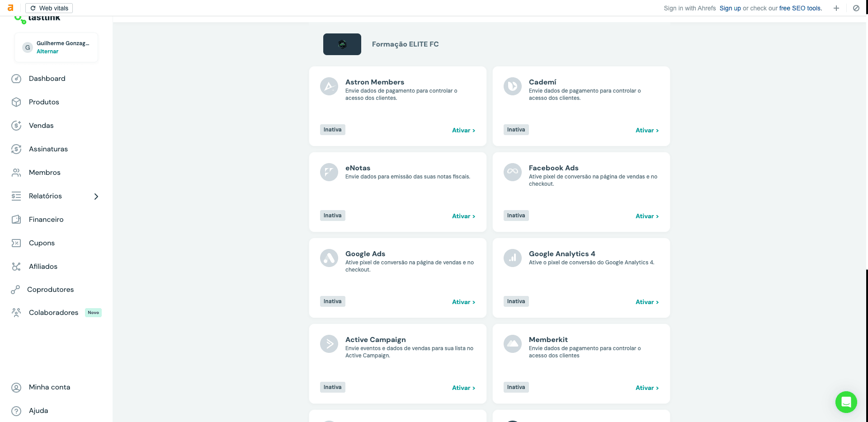Open the chat support bubble
The image size is (868, 422).
846,402
